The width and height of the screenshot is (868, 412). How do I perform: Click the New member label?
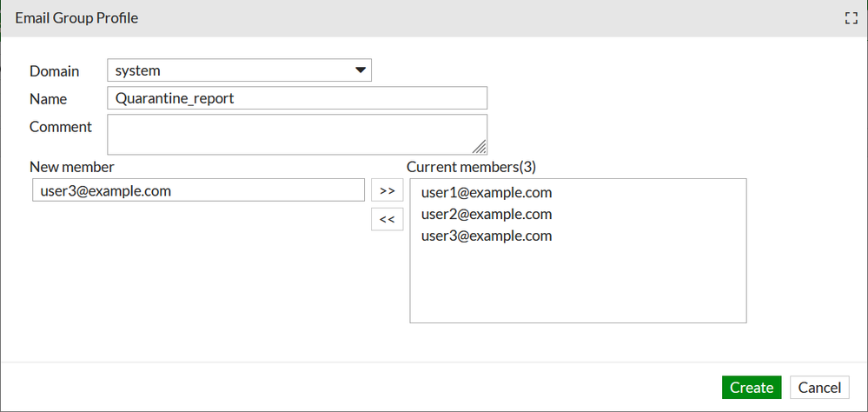(72, 166)
